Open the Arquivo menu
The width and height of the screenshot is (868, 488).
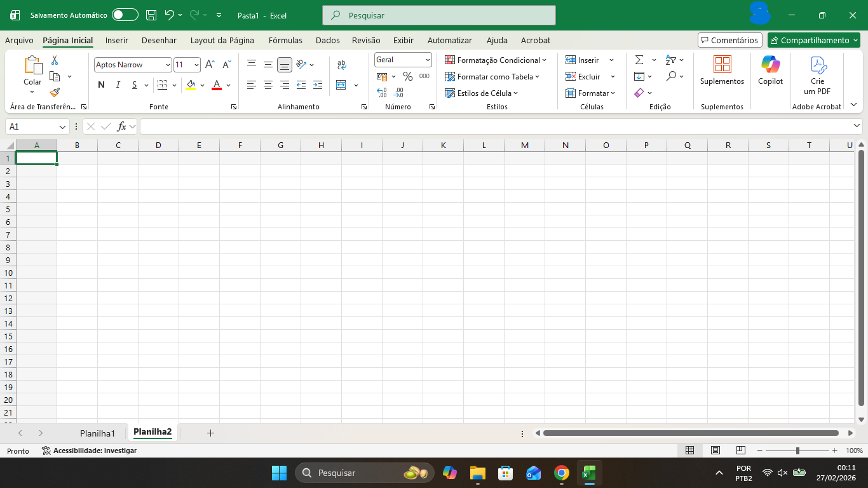[x=19, y=40]
